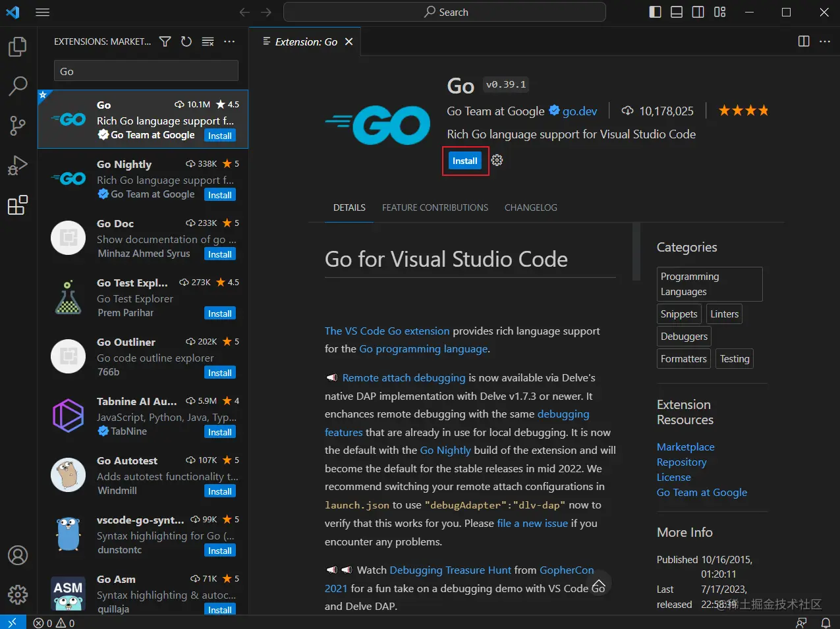Install the Go extension from details page
Viewport: 840px width, 629px height.
pos(464,161)
